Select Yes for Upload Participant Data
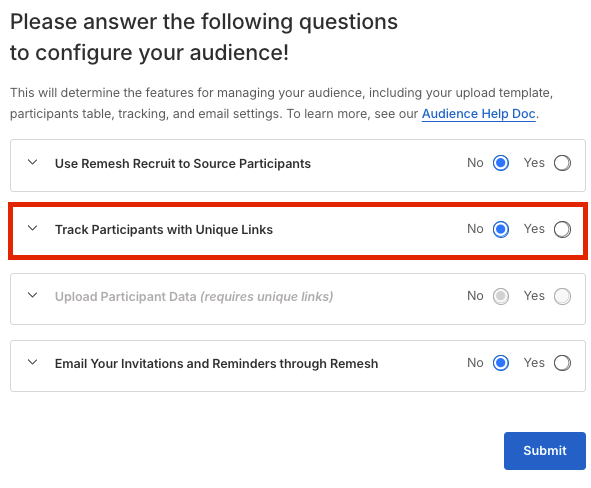591x488 pixels. coord(562,296)
